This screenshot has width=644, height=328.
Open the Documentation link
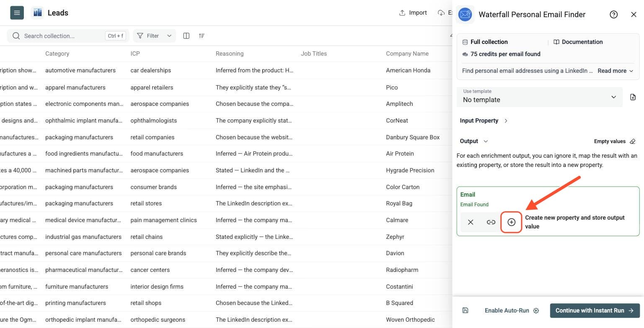[578, 42]
